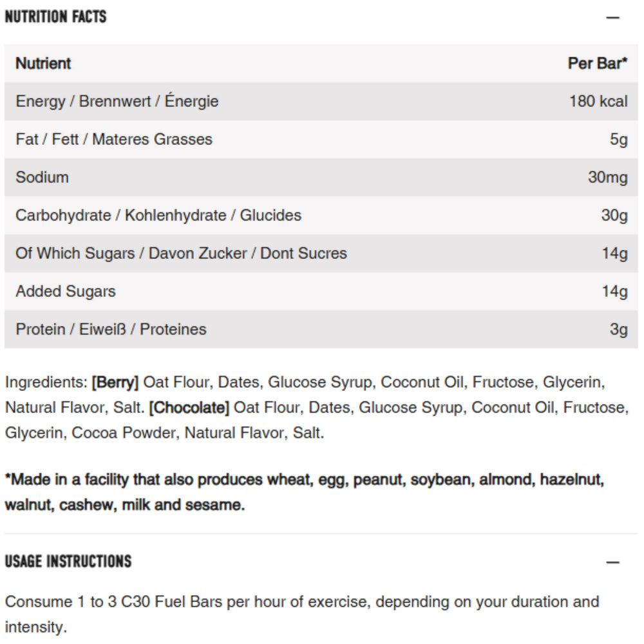Image resolution: width=644 pixels, height=644 pixels.
Task: Click the Of Which Sugars row label
Action: coord(181,253)
